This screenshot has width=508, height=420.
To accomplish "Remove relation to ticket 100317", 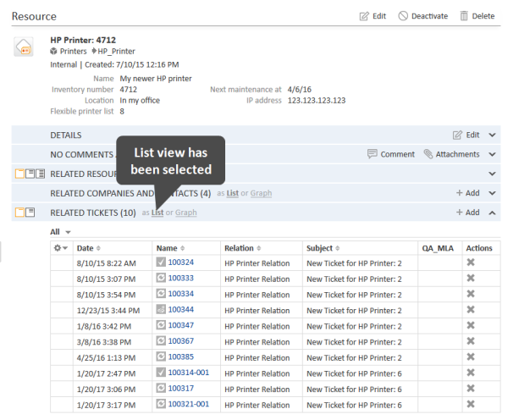I will [x=471, y=388].
